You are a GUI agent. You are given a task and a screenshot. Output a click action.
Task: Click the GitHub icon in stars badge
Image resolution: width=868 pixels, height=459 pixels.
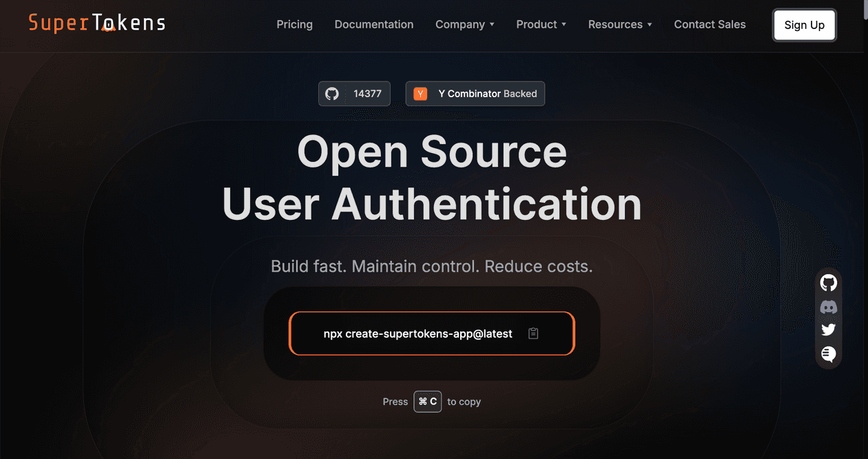[x=332, y=94]
